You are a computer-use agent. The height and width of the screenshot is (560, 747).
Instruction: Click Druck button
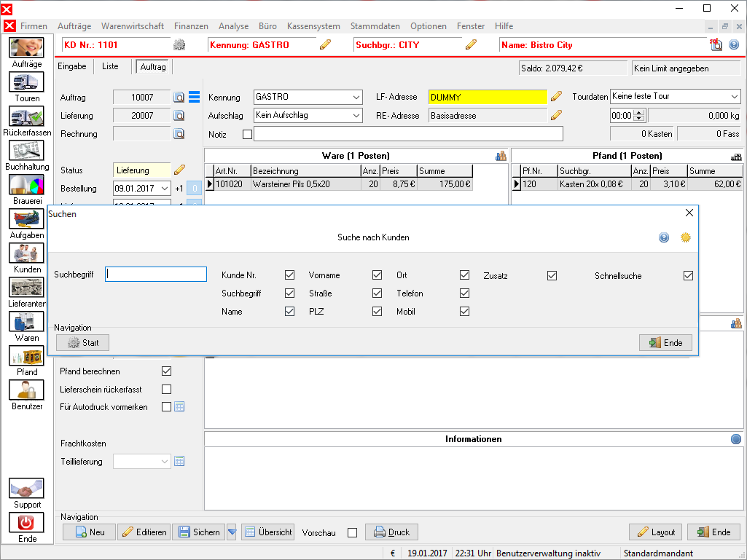coord(391,532)
